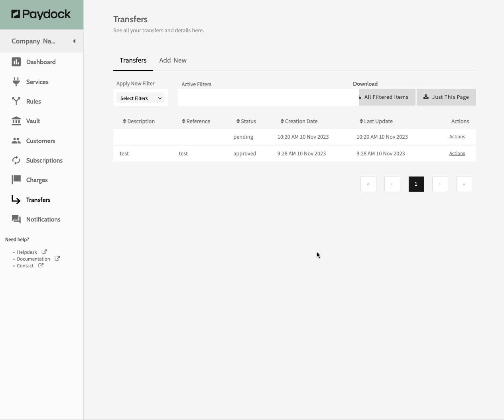The image size is (504, 420).
Task: Sort table by Description column
Action: coord(138,121)
